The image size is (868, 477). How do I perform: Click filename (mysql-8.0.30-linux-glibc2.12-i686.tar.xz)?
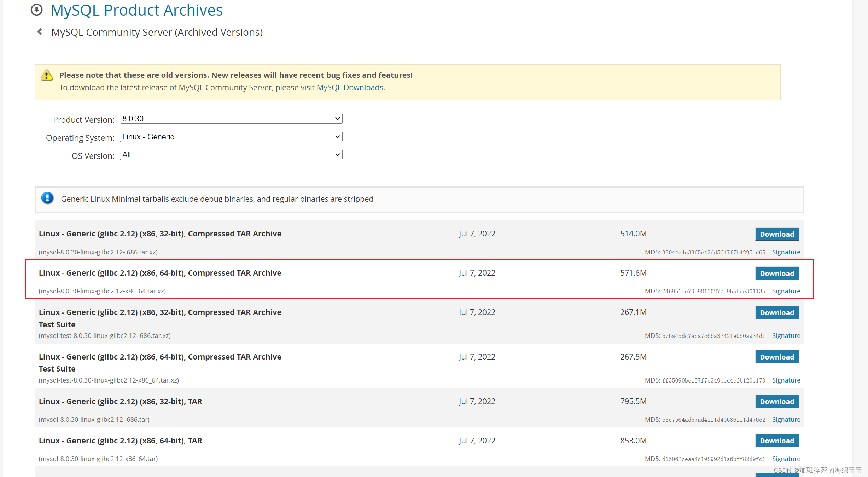tap(98, 252)
